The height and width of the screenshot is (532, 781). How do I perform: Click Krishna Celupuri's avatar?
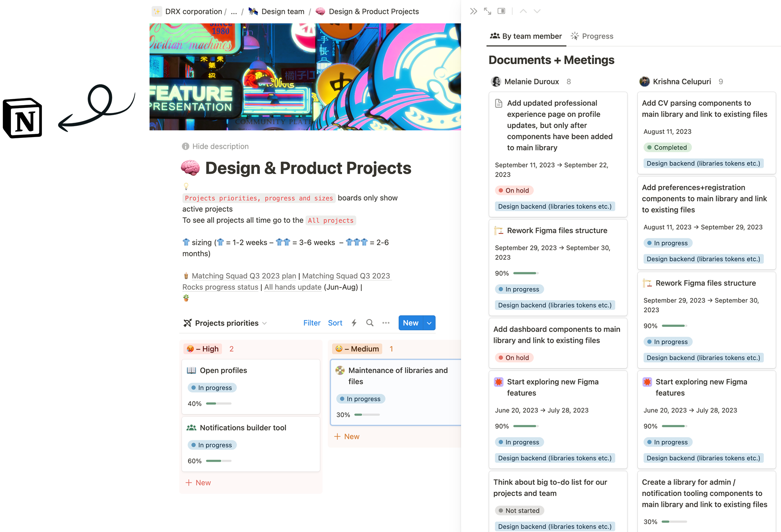click(x=644, y=81)
